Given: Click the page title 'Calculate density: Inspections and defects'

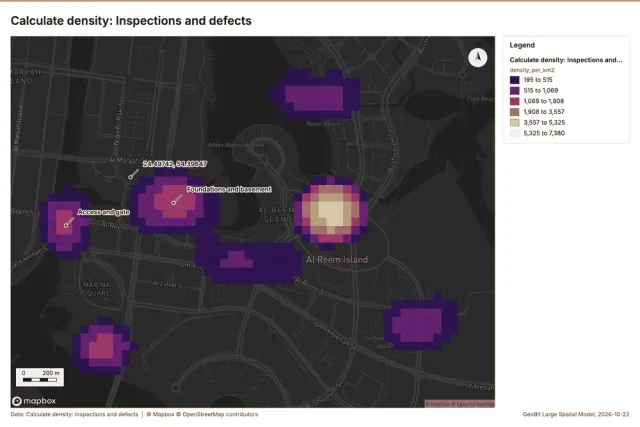Looking at the screenshot, I should [x=131, y=21].
